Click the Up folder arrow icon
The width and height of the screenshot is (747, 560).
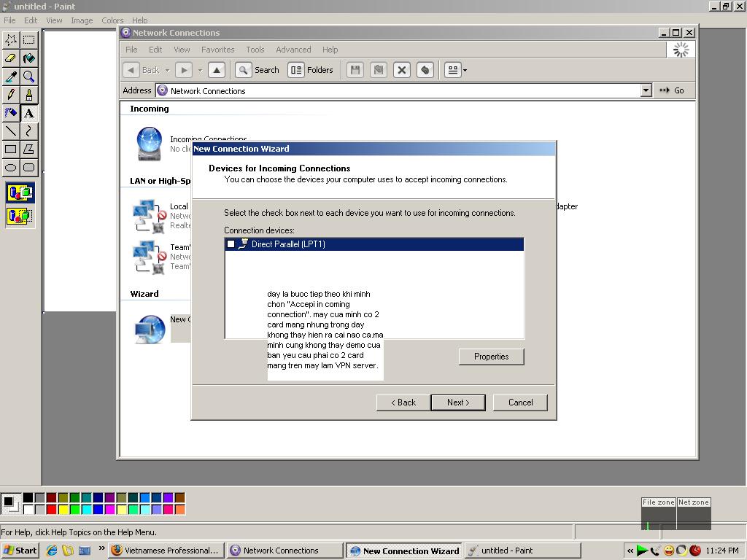[x=216, y=70]
